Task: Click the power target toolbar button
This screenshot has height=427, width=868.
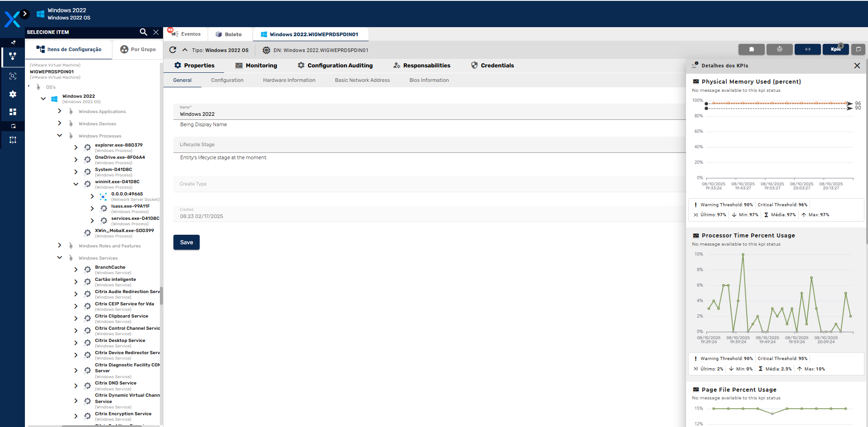Action: 779,49
